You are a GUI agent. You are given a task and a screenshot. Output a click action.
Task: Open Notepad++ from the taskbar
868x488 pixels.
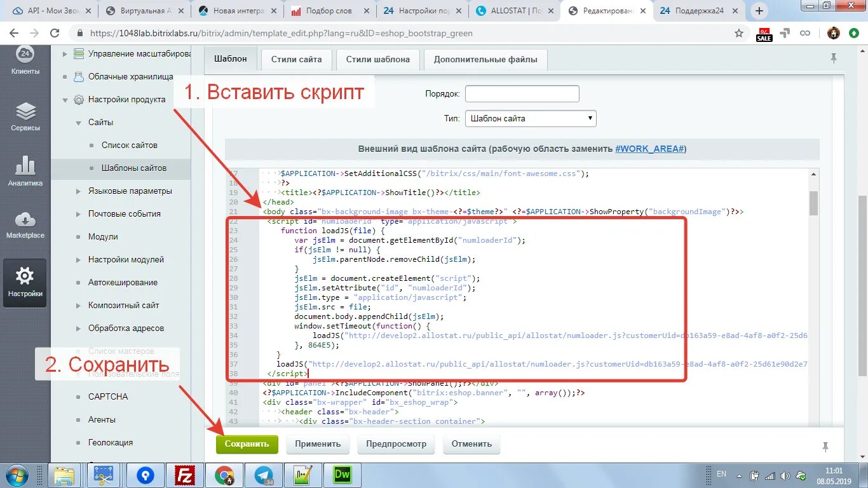coord(303,475)
